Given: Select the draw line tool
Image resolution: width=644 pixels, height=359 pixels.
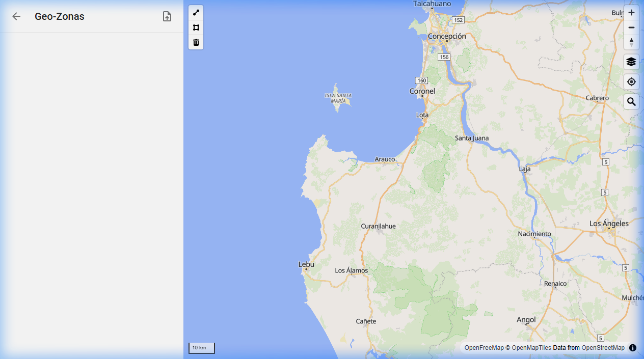Looking at the screenshot, I should click(x=196, y=13).
